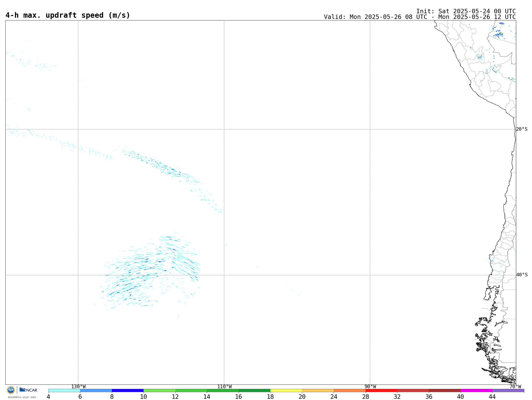The height and width of the screenshot is (400, 532).
Task: Pick the dark red 36-40 colorbar swatch
Action: pyautogui.click(x=445, y=391)
